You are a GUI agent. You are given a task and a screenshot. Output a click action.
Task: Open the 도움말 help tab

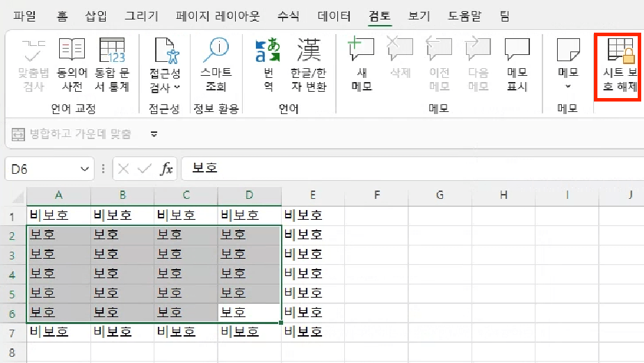[464, 16]
